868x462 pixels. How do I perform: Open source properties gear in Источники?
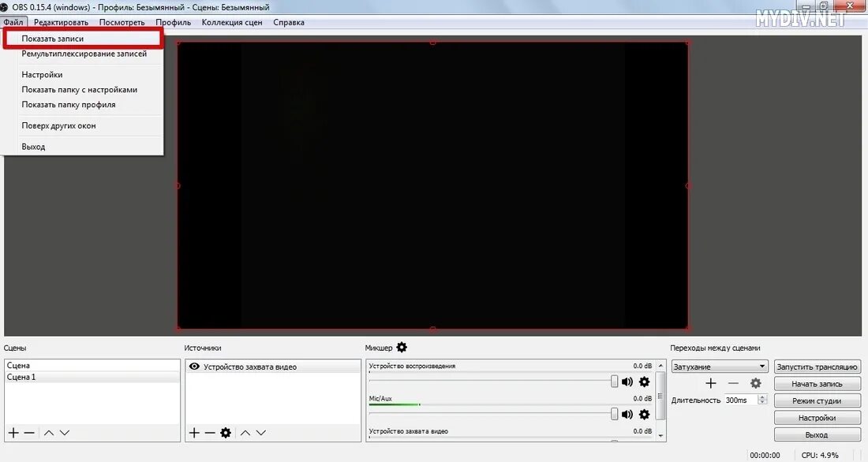[226, 433]
